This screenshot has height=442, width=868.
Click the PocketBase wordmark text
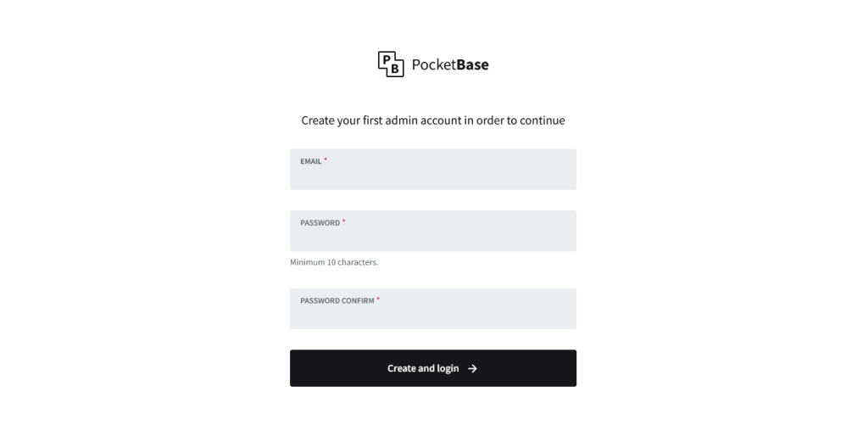pos(450,64)
